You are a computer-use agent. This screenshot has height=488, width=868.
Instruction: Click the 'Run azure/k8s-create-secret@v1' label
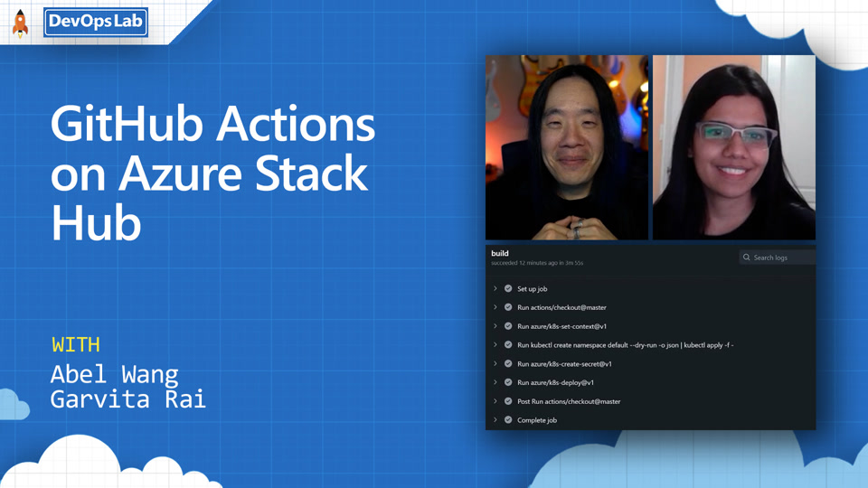[564, 364]
